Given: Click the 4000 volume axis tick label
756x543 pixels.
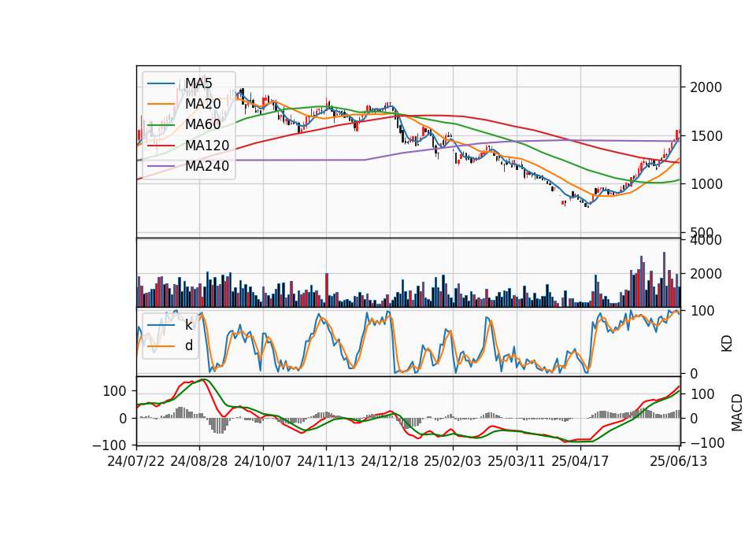Looking at the screenshot, I should 706,240.
